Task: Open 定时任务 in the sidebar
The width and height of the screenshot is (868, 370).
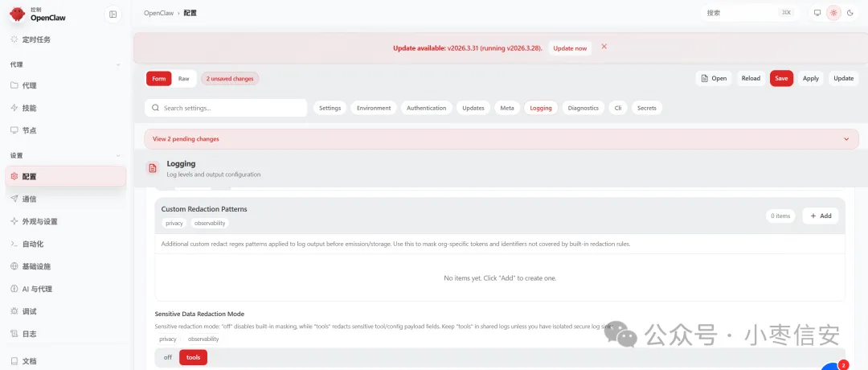Action: pos(67,40)
